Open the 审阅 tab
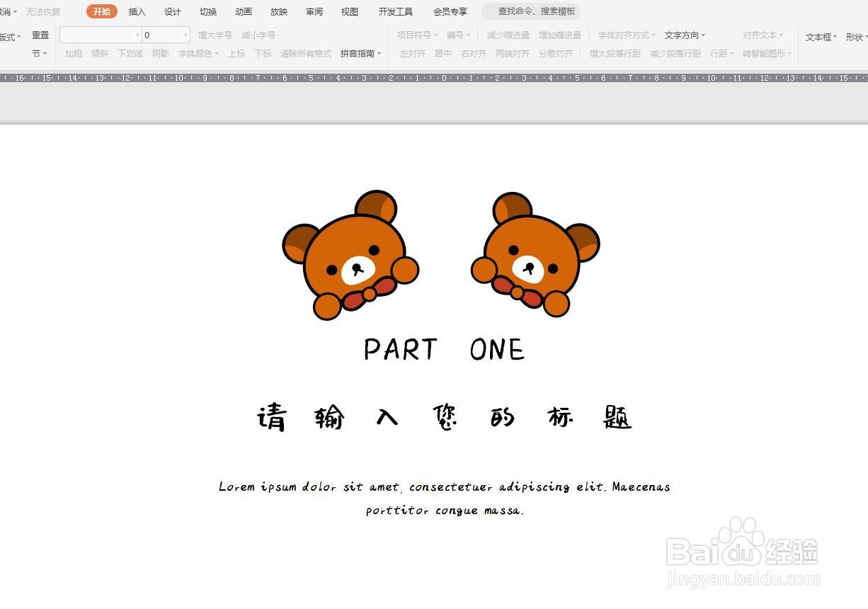Image resolution: width=868 pixels, height=609 pixels. point(314,11)
